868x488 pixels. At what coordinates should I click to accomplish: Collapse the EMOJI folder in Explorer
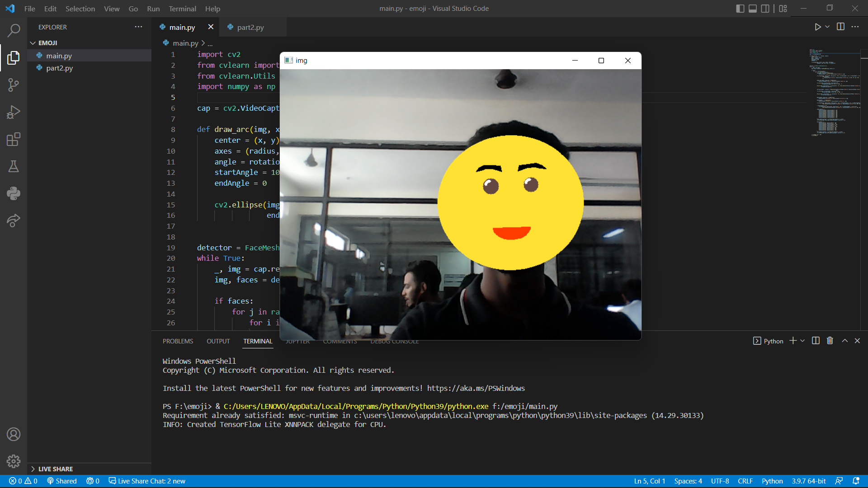click(33, 42)
